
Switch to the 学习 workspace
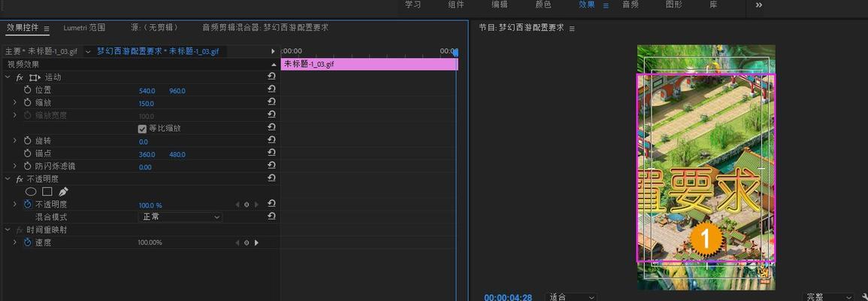[413, 5]
